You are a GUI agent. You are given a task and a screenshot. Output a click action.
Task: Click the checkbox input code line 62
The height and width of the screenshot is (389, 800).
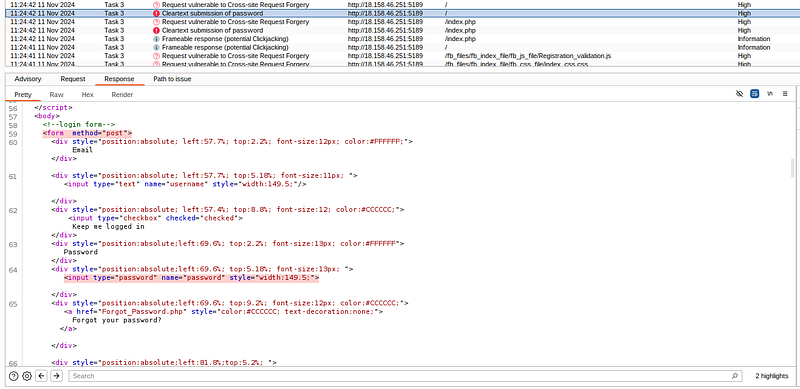(x=155, y=218)
